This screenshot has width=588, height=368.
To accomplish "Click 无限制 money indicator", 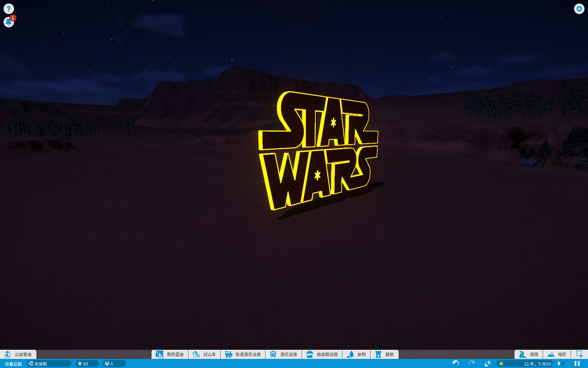I will pos(49,364).
